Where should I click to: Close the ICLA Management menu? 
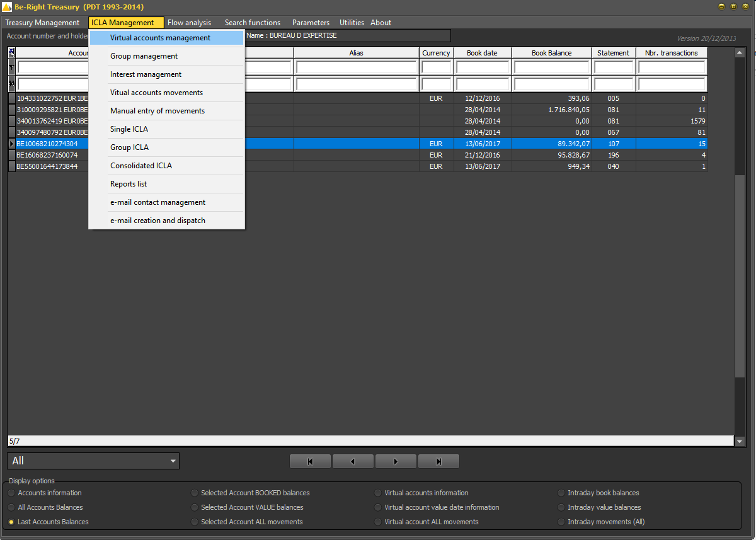pos(126,23)
